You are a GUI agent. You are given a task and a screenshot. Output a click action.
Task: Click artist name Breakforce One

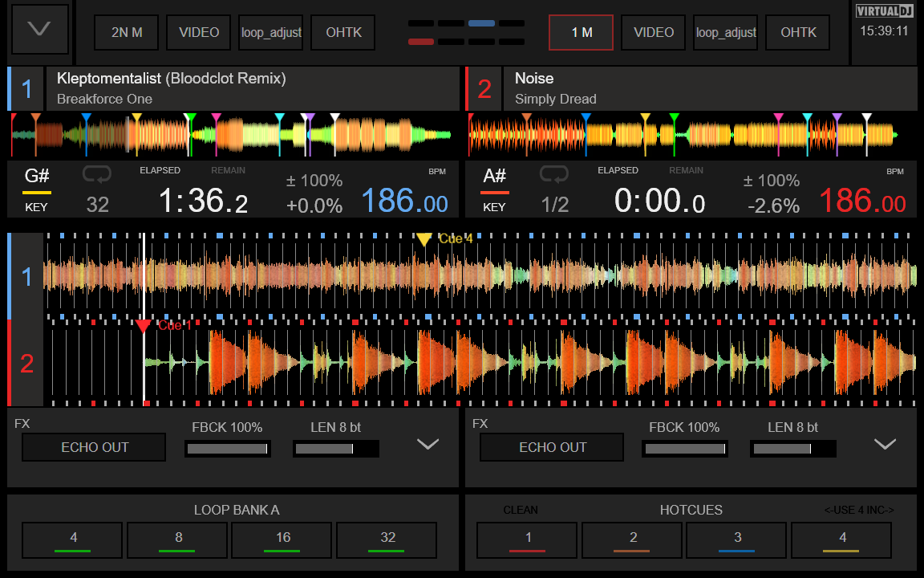pos(104,99)
